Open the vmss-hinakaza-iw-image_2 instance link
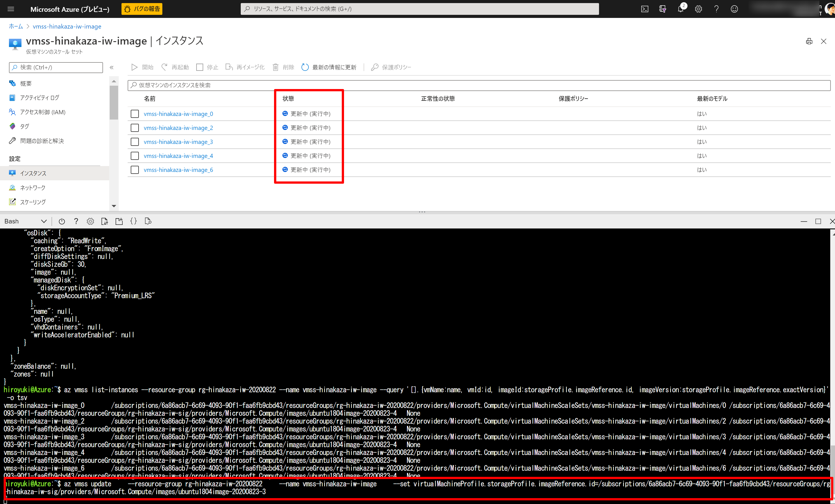The image size is (835, 504). point(178,128)
